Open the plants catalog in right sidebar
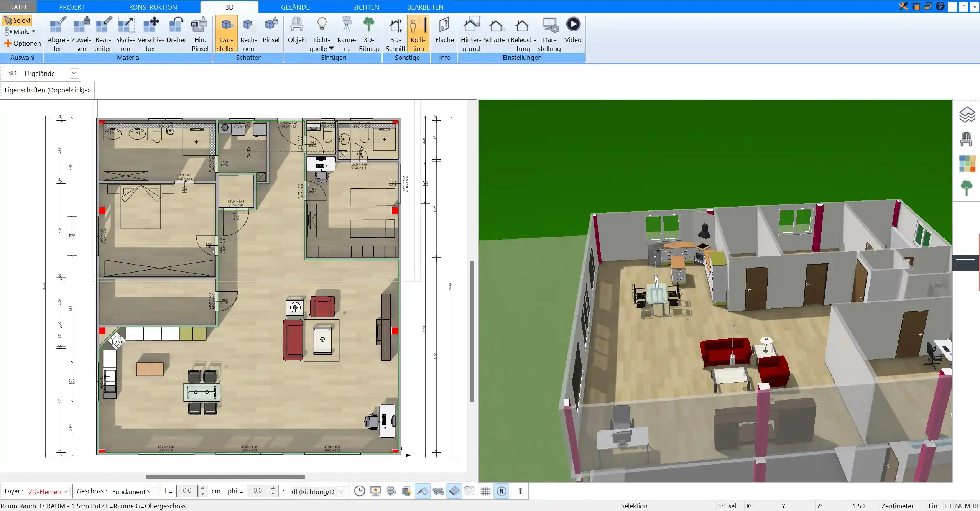 pos(966,188)
